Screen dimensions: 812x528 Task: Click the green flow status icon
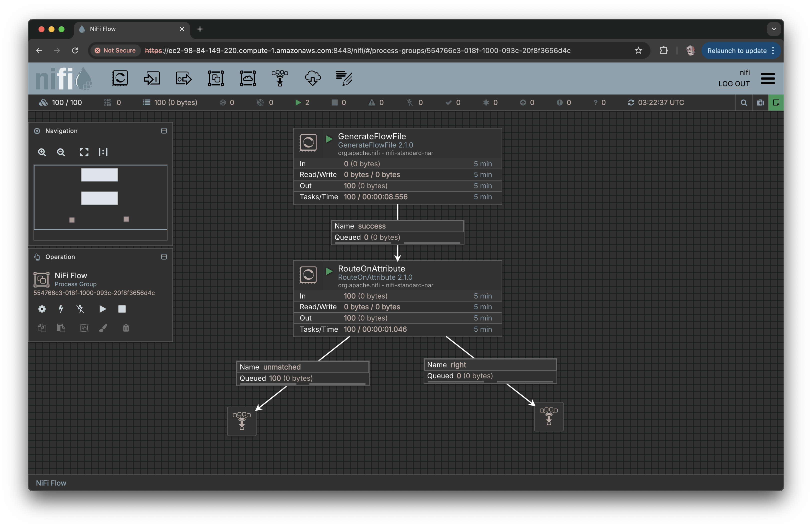[776, 103]
